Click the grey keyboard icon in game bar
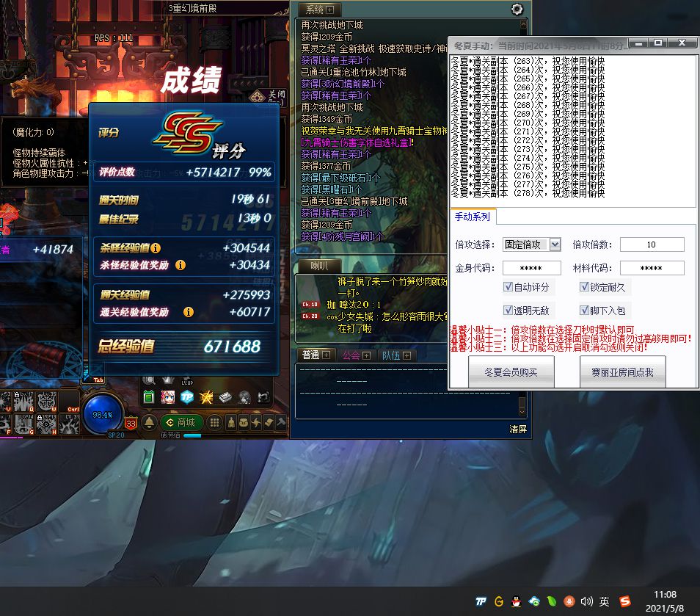700x616 pixels. tap(225, 396)
